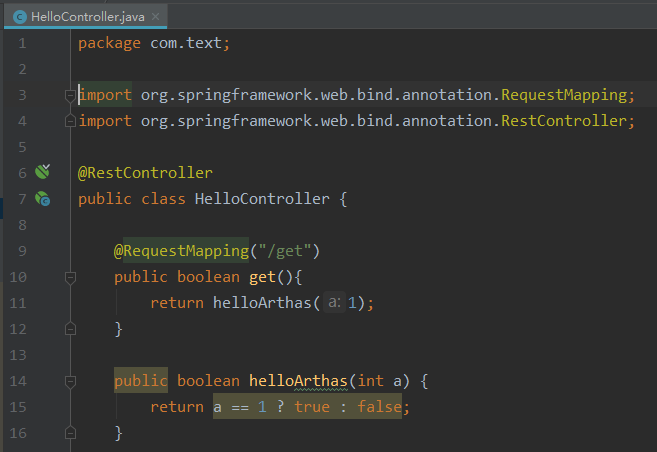The image size is (657, 452).
Task: Click the "package" keyword on line 1
Action: (109, 43)
